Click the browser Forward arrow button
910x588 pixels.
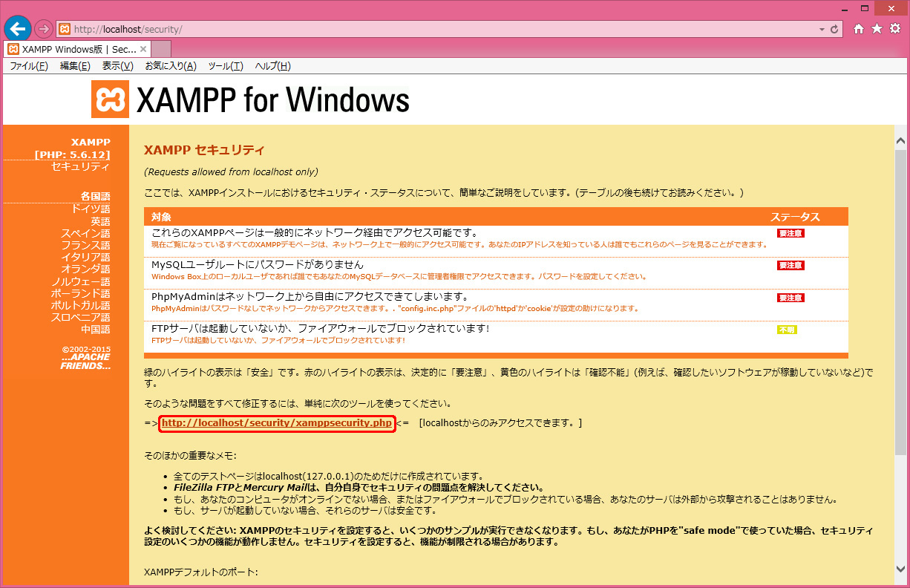click(44, 29)
